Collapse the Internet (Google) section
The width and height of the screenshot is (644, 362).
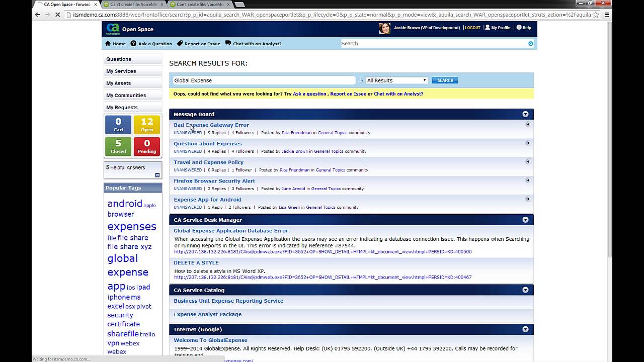525,329
